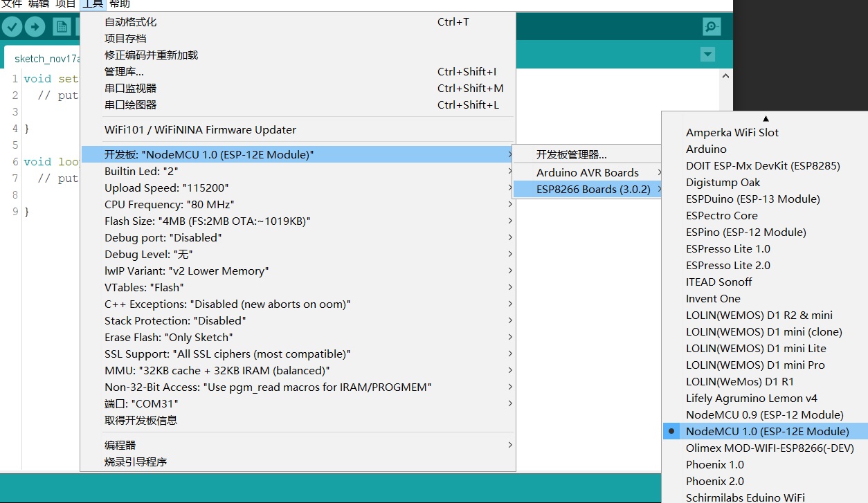868x503 pixels.
Task: Click the editor scrollbar up arrow
Action: [725, 75]
